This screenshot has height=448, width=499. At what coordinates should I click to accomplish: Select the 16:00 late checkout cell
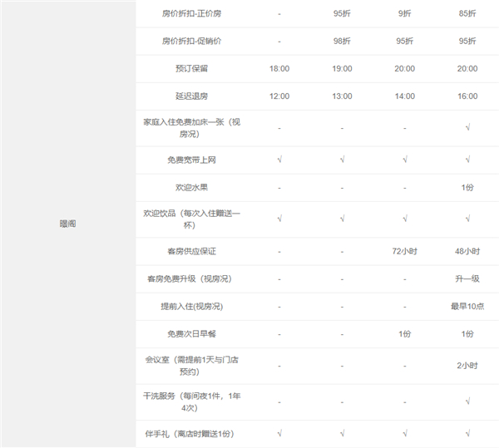click(x=467, y=96)
